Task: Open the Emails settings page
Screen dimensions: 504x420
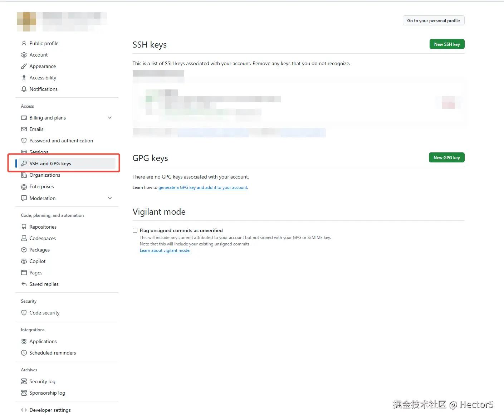Action: coord(36,129)
